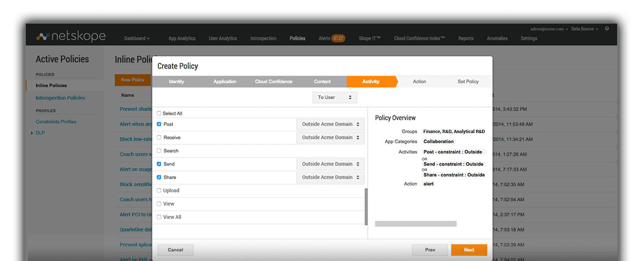Go to the Application step
The height and width of the screenshot is (261, 644).
pyautogui.click(x=225, y=81)
